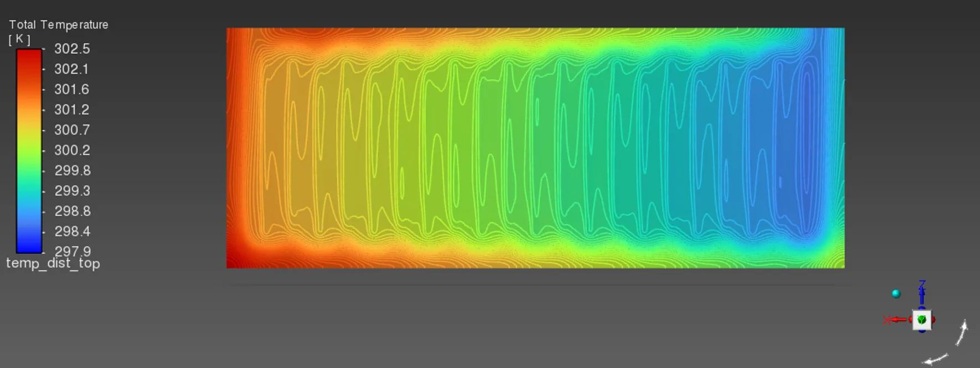Click the 300.2 legend value
This screenshot has height=368, width=980.
72,150
